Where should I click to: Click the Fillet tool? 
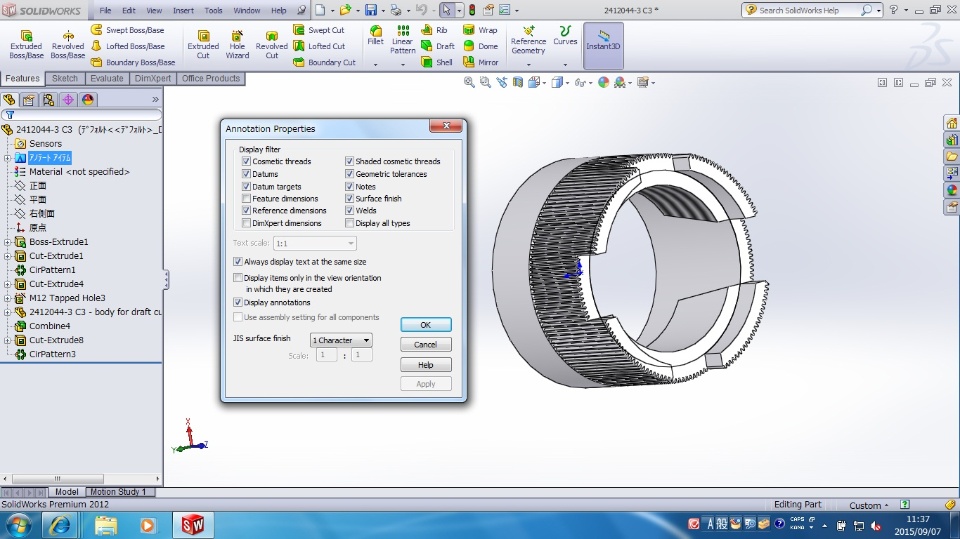click(x=375, y=36)
